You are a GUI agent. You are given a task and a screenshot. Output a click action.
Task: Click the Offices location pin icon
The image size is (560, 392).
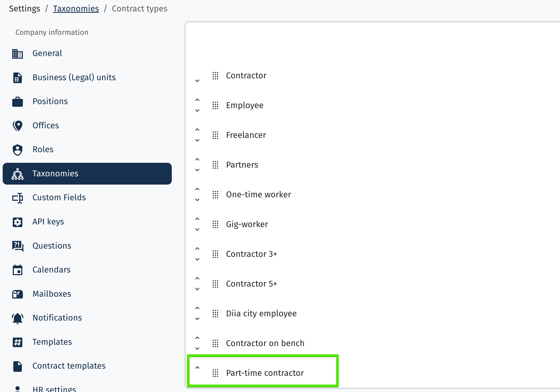tap(18, 126)
